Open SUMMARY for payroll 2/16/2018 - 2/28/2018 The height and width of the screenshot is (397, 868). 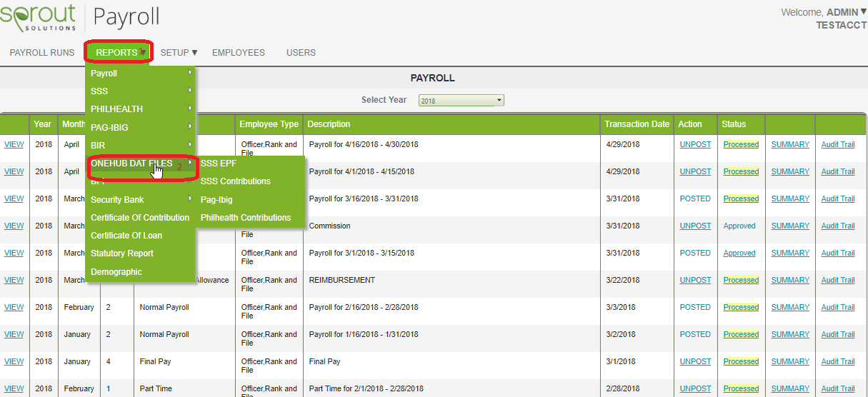(x=790, y=307)
